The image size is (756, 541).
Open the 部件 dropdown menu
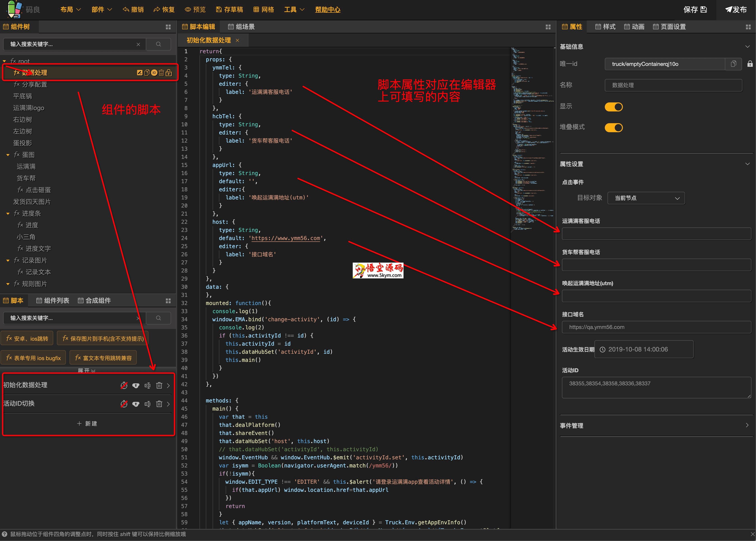tap(102, 9)
